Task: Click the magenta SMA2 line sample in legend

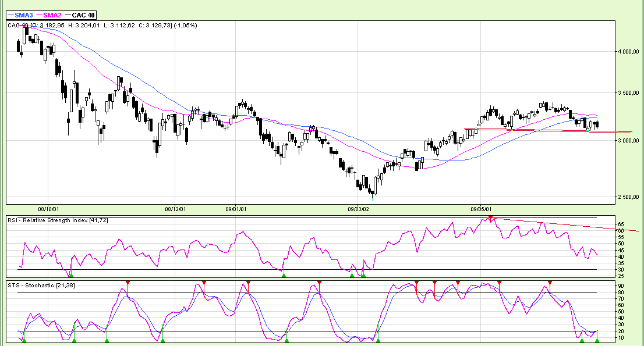Action: (x=40, y=16)
